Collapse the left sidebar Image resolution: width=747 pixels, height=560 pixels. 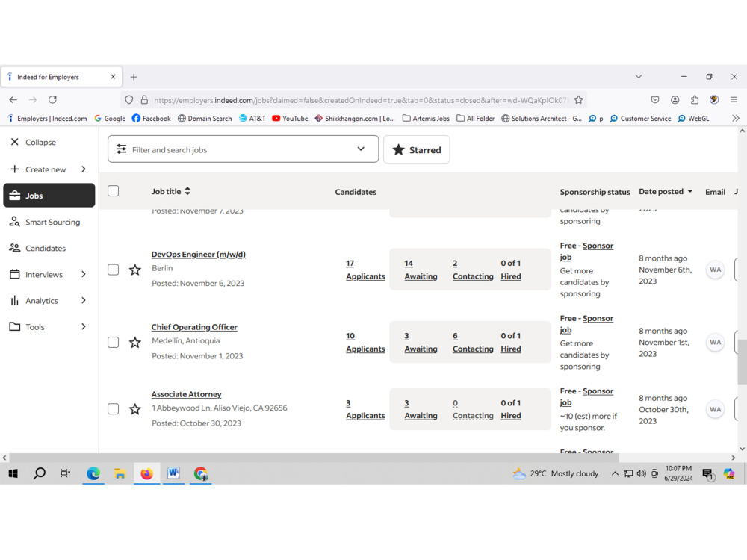tap(34, 142)
